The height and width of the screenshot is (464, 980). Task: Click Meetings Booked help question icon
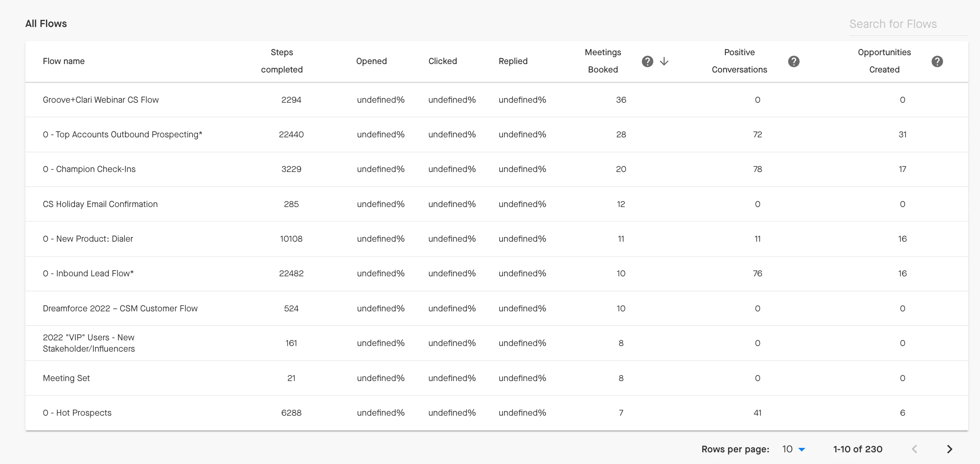click(x=647, y=61)
